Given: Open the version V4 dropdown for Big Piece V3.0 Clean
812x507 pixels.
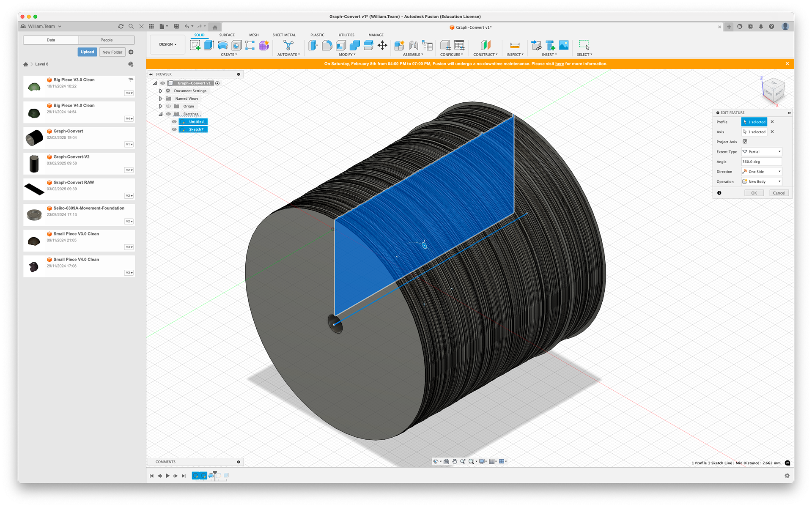Looking at the screenshot, I should [129, 93].
